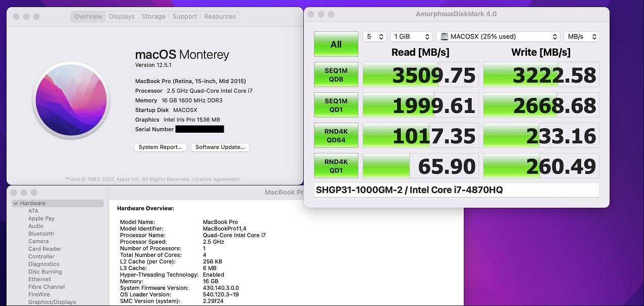Image resolution: width=644 pixels, height=306 pixels.
Task: Open the MACOSX volume selector dropdown
Action: click(x=498, y=36)
